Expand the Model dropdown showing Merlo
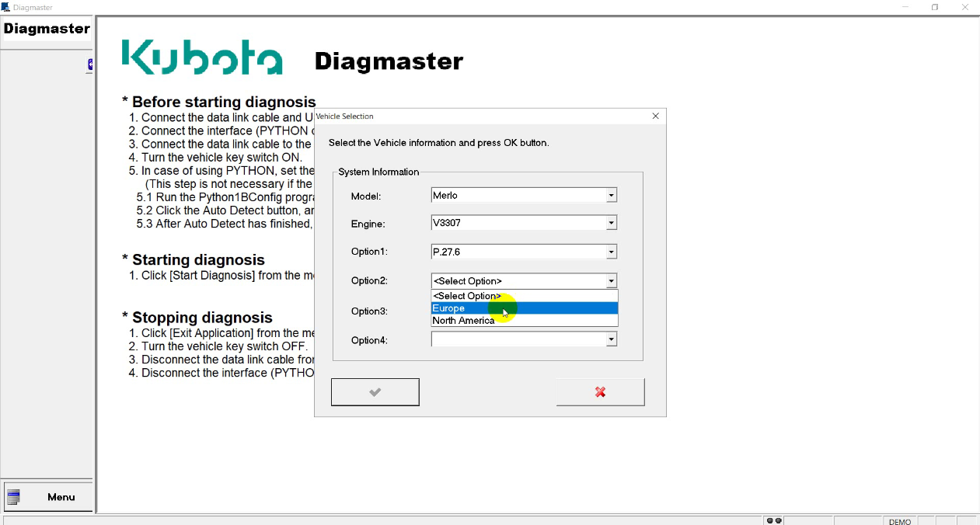The width and height of the screenshot is (980, 525). tap(611, 196)
